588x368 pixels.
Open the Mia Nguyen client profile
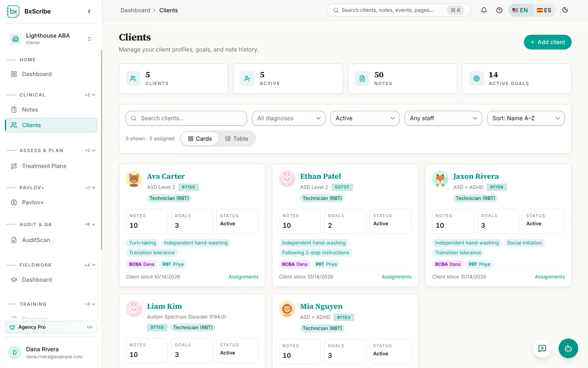[321, 306]
